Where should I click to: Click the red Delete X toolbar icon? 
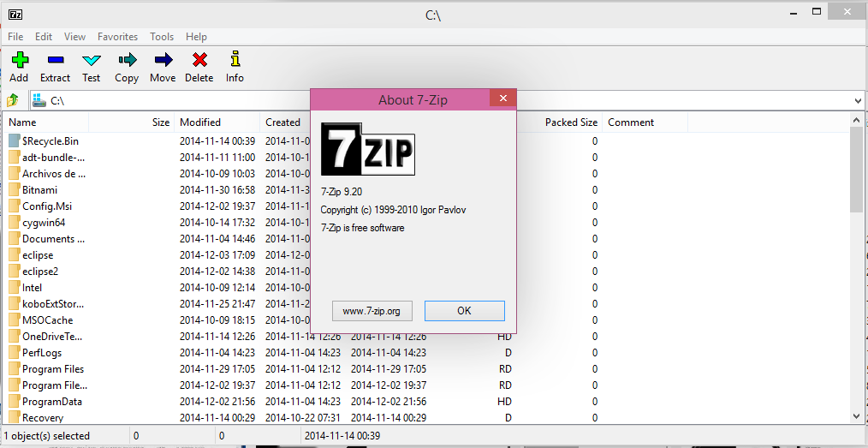199,59
